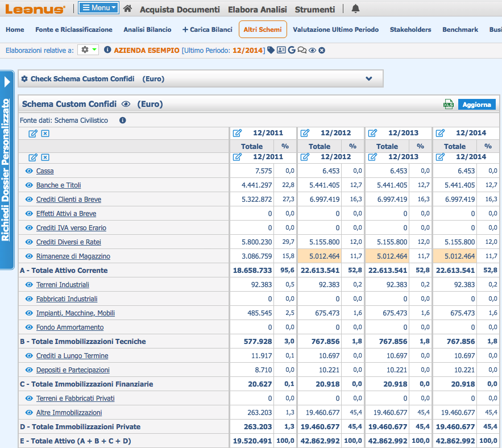Open the notifications bell
502x448 pixels.
(x=356, y=9)
